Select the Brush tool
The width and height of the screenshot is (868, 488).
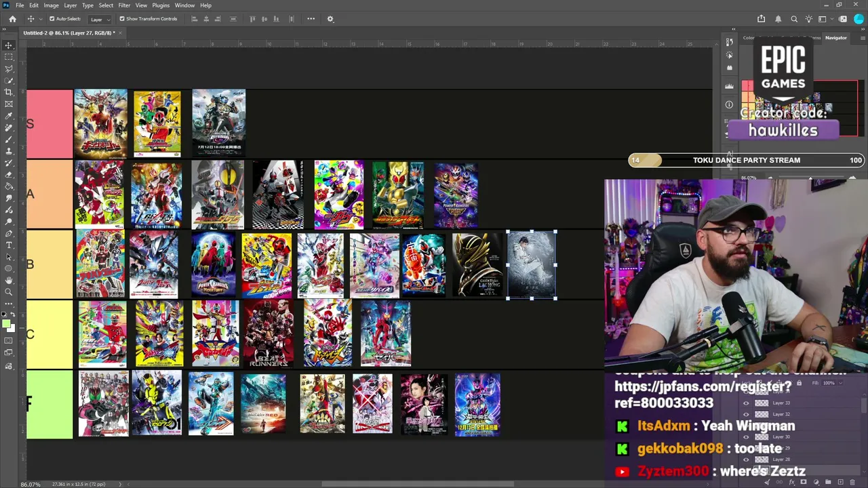(9, 139)
